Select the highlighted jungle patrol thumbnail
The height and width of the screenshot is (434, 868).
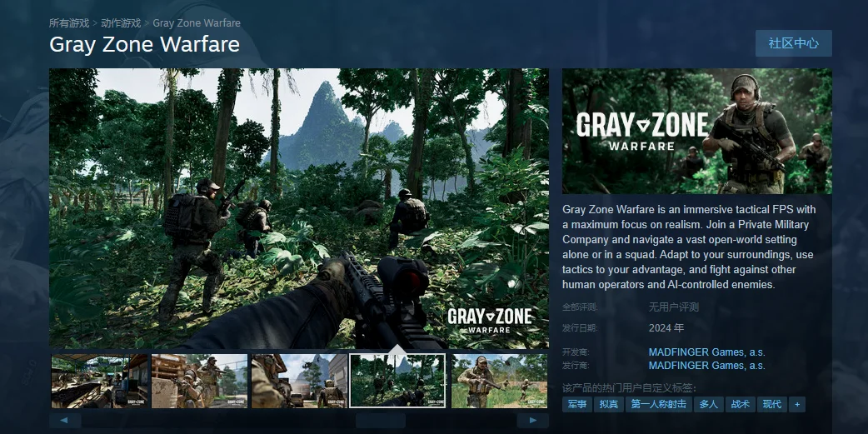click(x=398, y=381)
